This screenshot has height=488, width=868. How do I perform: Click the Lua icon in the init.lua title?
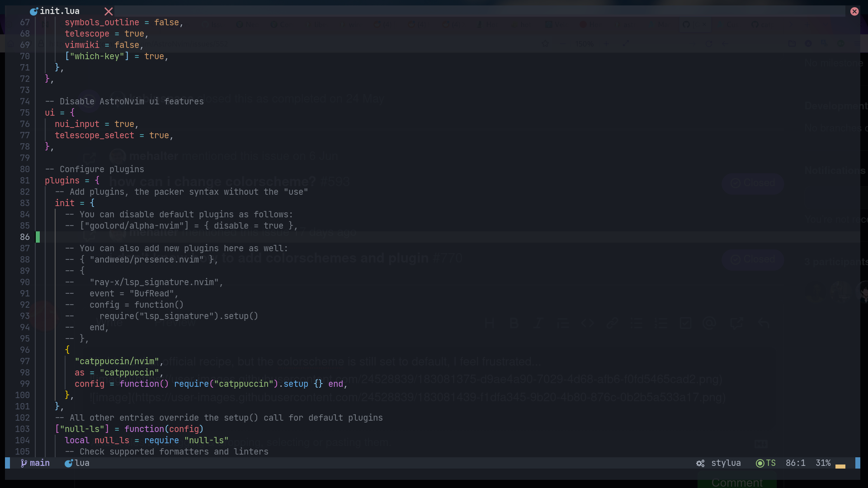pyautogui.click(x=34, y=11)
